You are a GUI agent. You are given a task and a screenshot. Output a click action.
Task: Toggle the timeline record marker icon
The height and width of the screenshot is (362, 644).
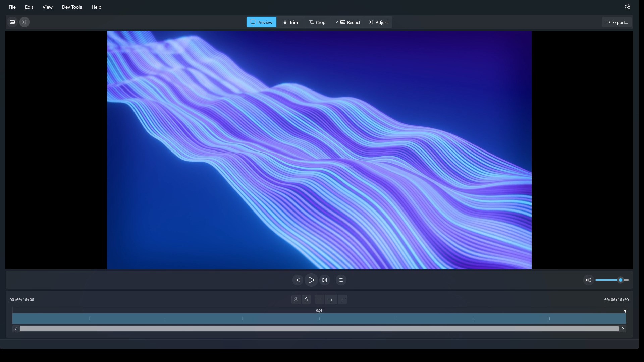pos(296,299)
